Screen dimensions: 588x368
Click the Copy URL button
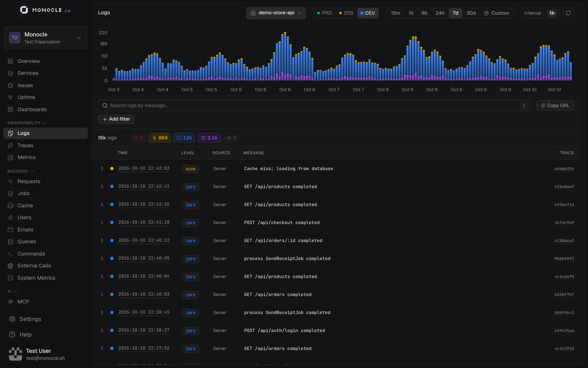point(555,106)
